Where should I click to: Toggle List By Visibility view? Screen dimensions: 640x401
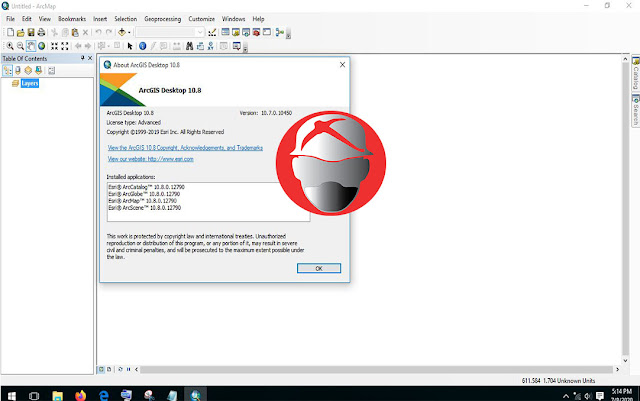click(x=28, y=71)
